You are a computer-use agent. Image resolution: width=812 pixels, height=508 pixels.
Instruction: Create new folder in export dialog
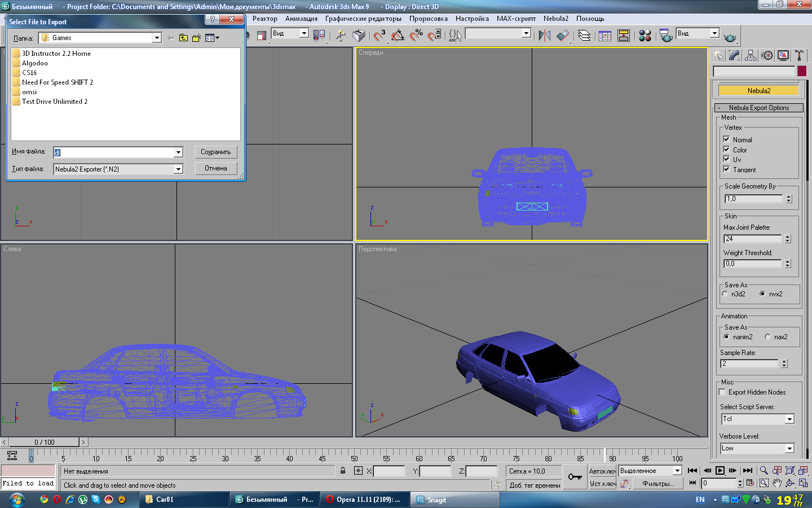(197, 38)
